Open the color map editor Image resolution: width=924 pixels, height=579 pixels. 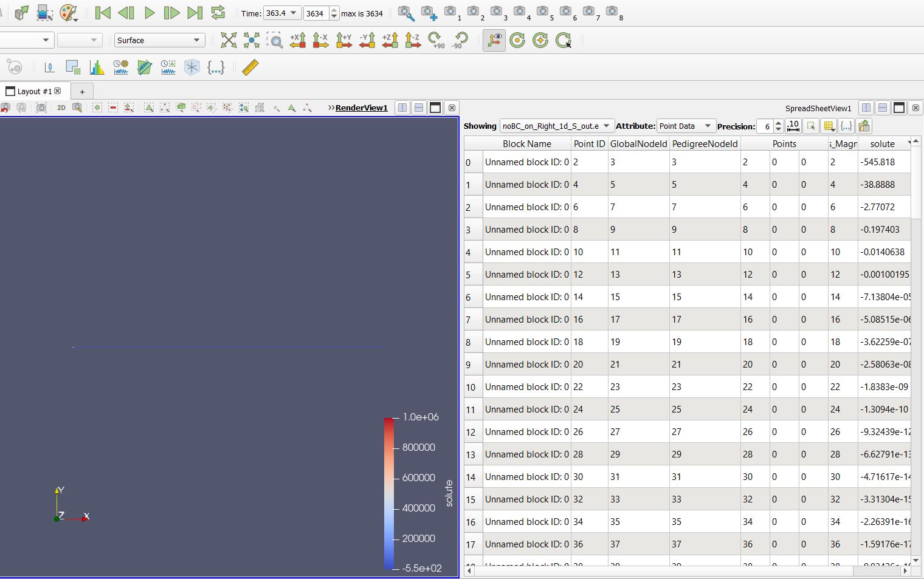coord(68,12)
